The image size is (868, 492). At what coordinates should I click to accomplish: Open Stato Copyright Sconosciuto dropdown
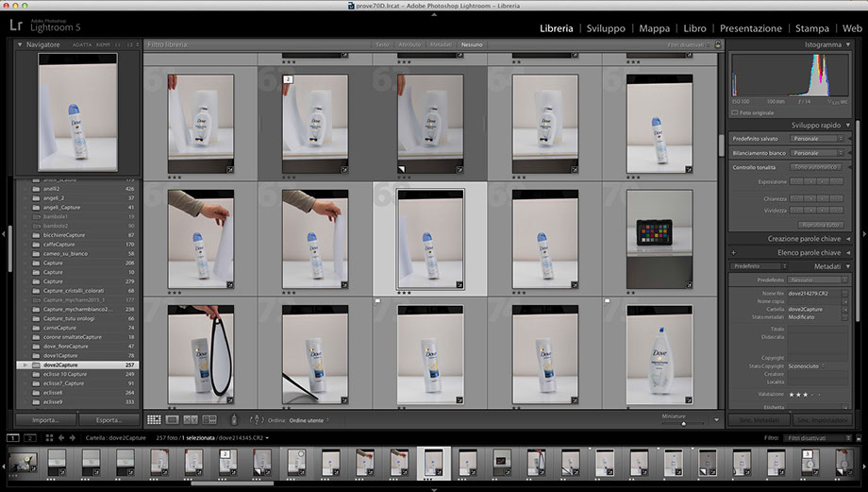(x=807, y=366)
